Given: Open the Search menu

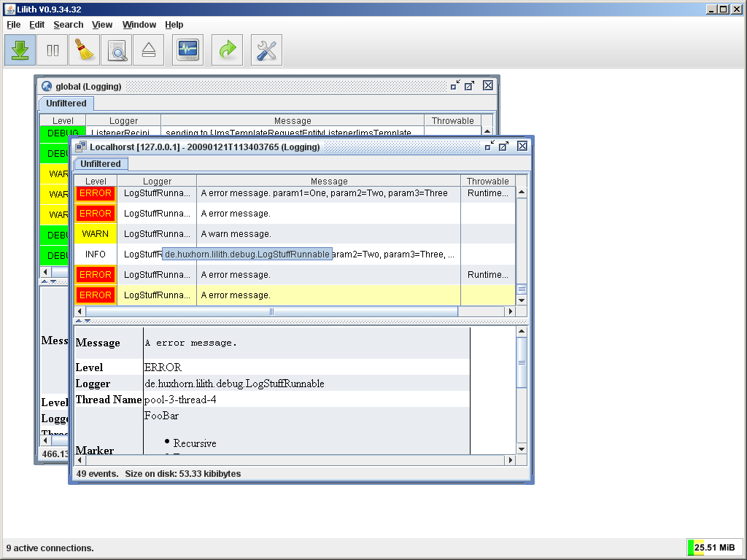Looking at the screenshot, I should [69, 25].
